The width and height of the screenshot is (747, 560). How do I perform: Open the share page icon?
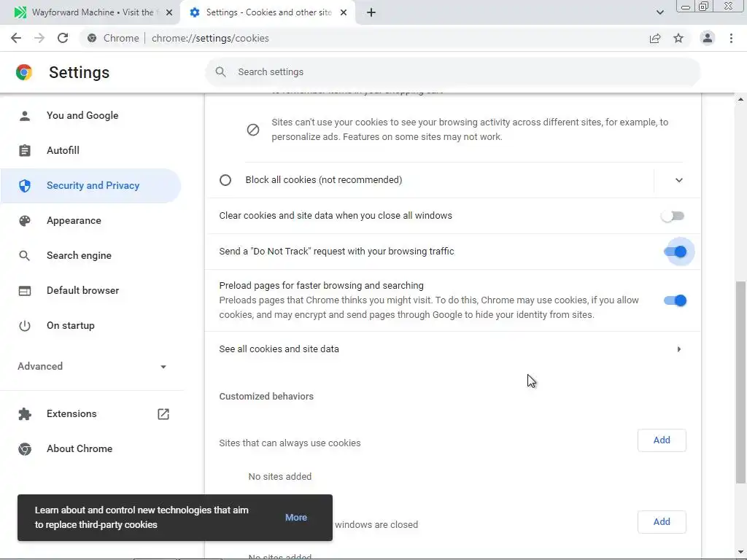(655, 38)
